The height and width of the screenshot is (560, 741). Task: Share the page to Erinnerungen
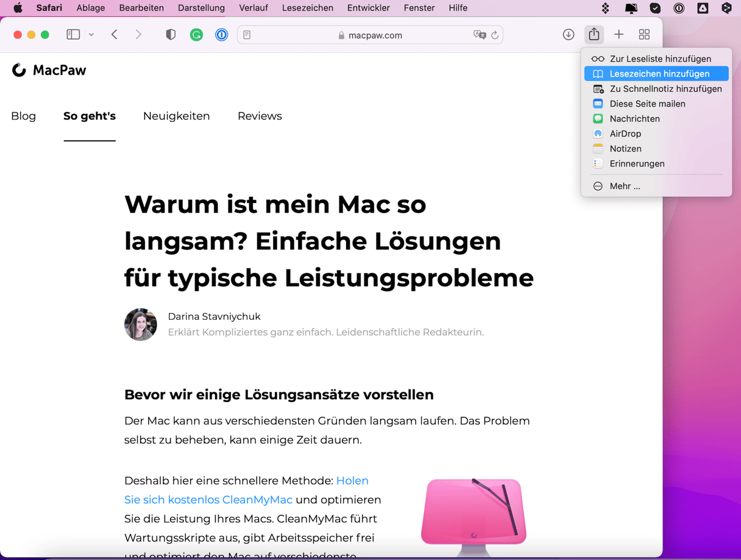coord(656,163)
